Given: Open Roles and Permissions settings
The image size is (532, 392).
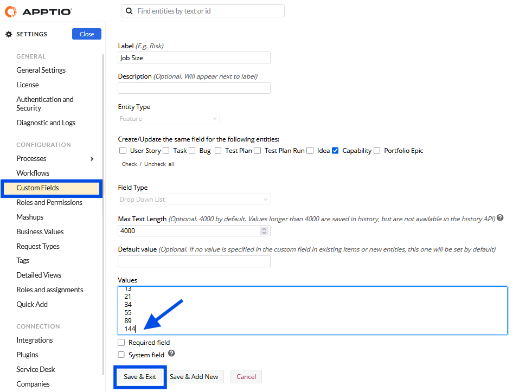Looking at the screenshot, I should coord(49,202).
